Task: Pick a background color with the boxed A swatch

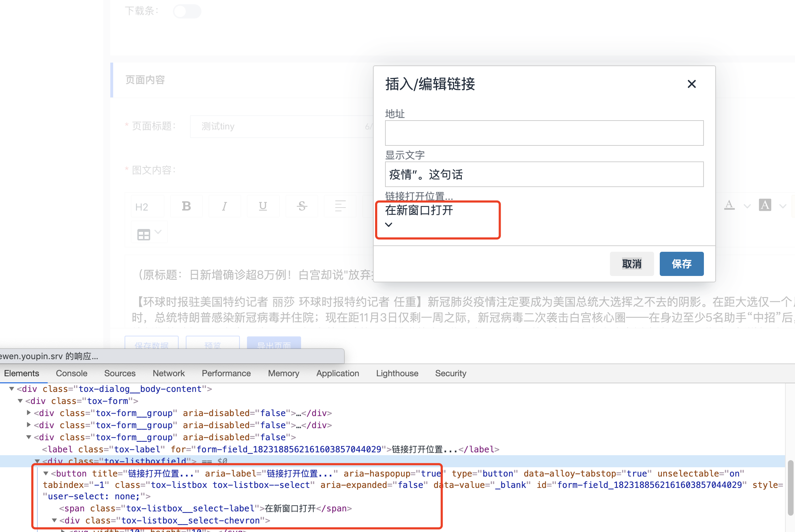Action: pyautogui.click(x=765, y=206)
